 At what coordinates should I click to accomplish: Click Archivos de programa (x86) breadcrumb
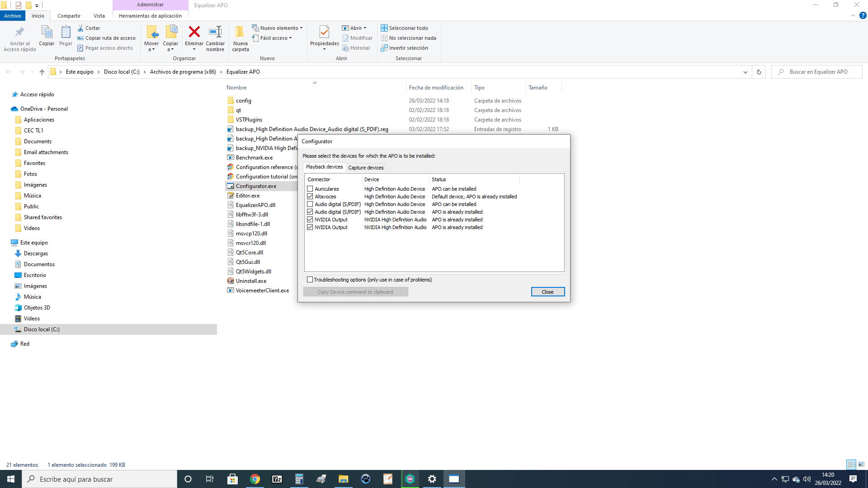[x=183, y=72]
